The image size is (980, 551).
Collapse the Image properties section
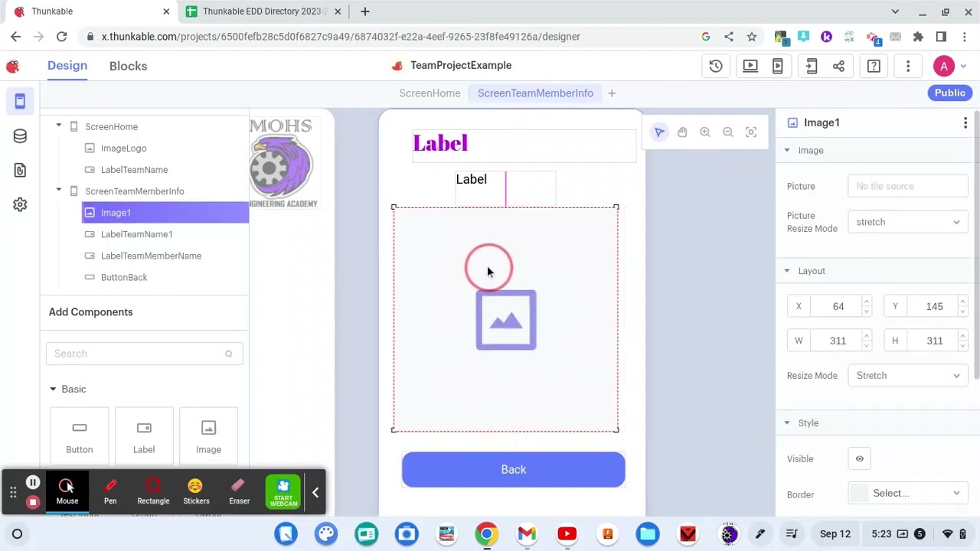point(786,150)
